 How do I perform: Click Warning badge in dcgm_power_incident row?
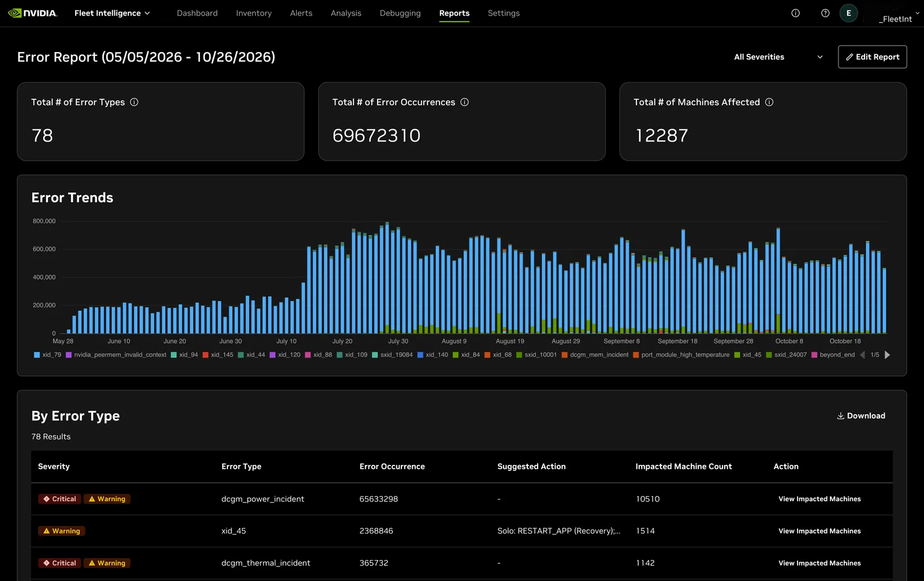pyautogui.click(x=107, y=499)
